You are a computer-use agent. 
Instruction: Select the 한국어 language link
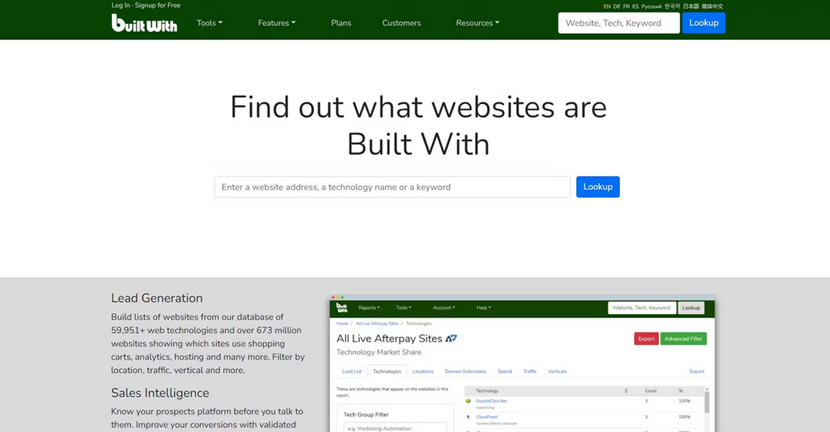[672, 6]
